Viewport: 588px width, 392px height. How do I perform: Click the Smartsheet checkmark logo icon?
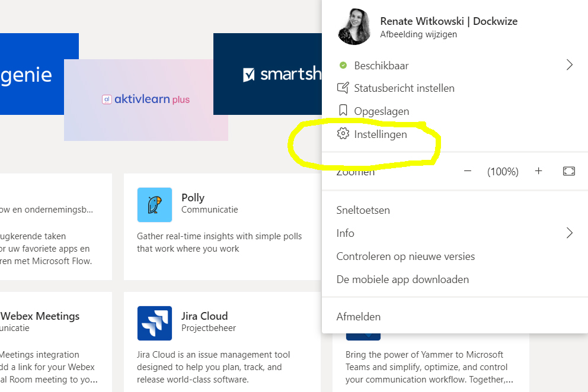[x=248, y=75]
